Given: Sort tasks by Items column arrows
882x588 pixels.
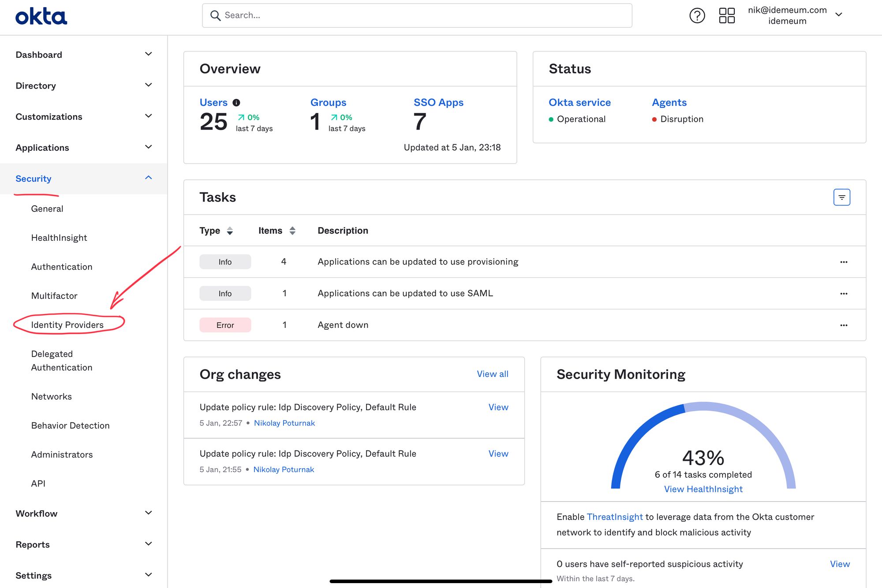Looking at the screenshot, I should pos(292,231).
